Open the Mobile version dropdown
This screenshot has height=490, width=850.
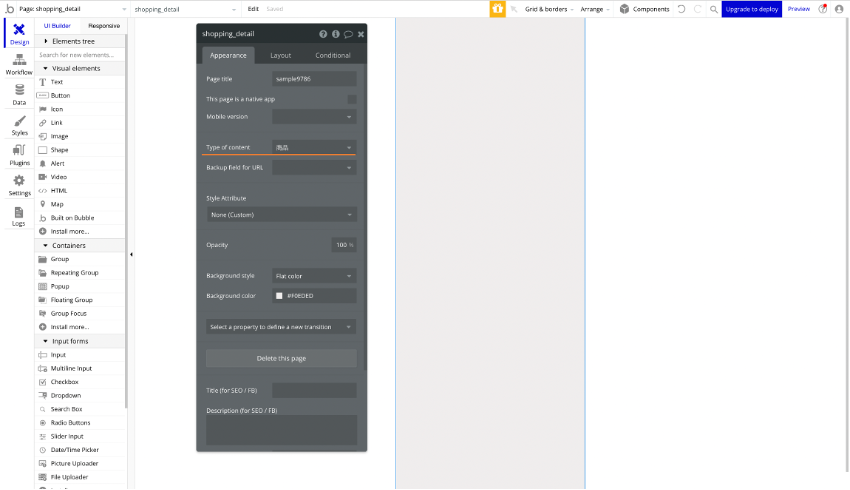[314, 117]
